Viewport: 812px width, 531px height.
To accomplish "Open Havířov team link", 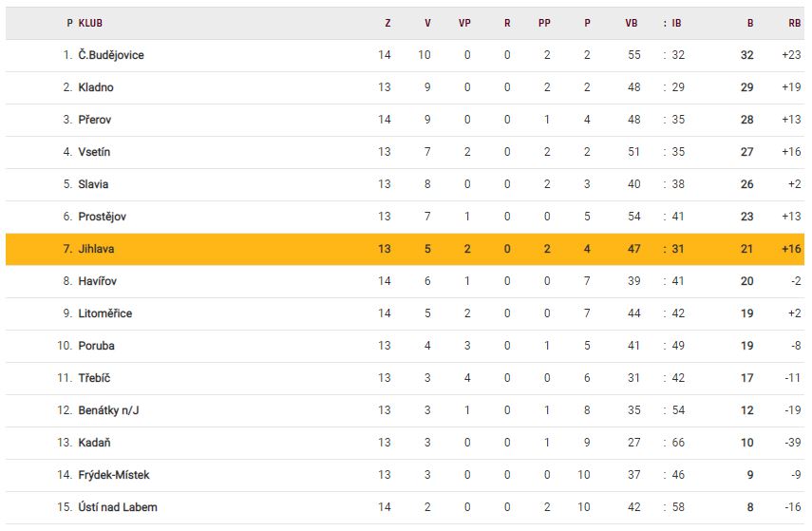I will coord(98,281).
